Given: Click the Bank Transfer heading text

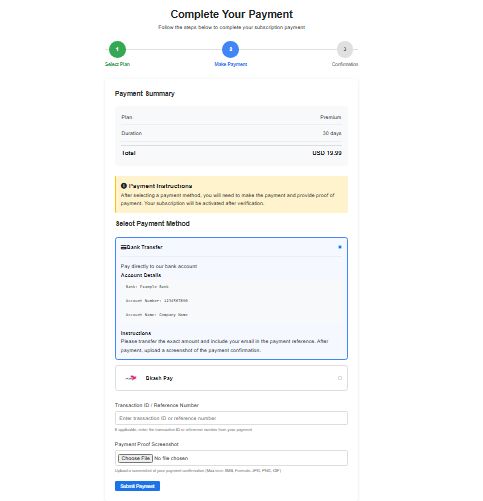Looking at the screenshot, I should coord(145,247).
